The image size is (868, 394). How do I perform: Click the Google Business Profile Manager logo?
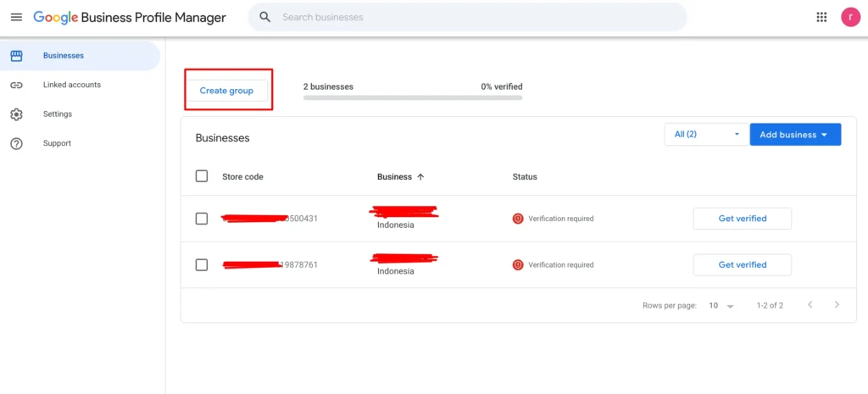(x=130, y=17)
